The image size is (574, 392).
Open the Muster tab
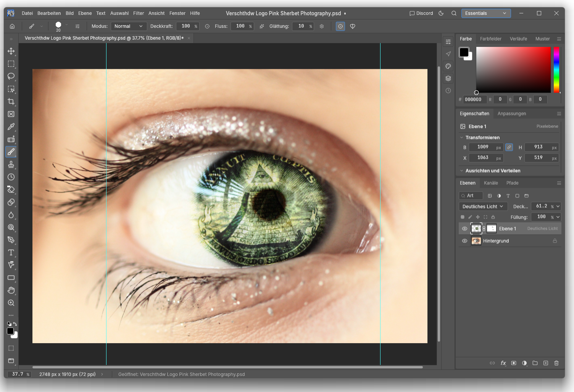pyautogui.click(x=542, y=39)
